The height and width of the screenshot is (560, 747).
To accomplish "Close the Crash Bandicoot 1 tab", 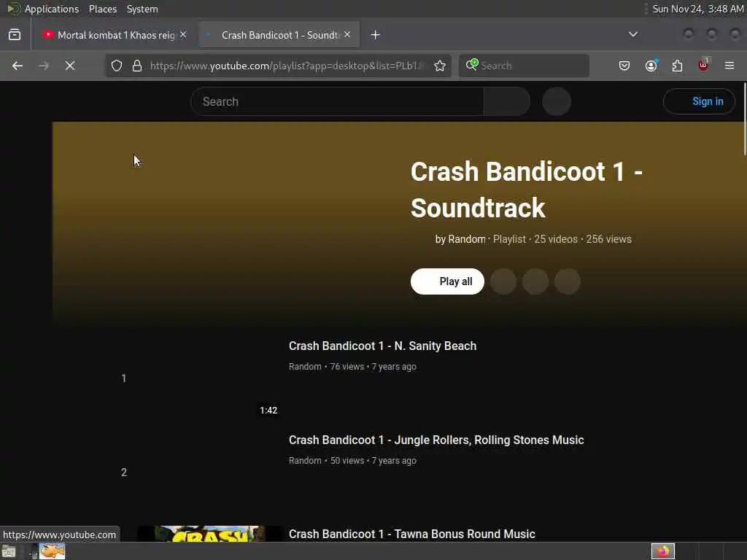I will click(347, 34).
